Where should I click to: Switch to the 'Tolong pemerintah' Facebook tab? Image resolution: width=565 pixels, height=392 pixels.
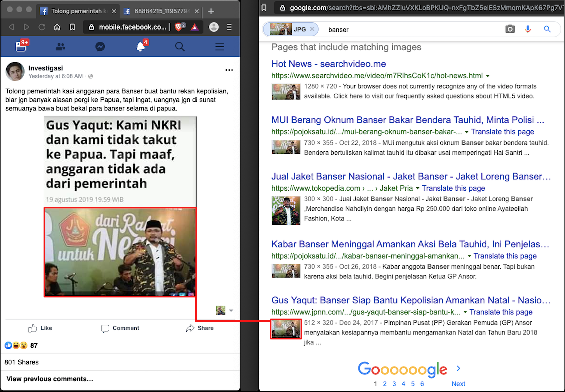[x=78, y=11]
